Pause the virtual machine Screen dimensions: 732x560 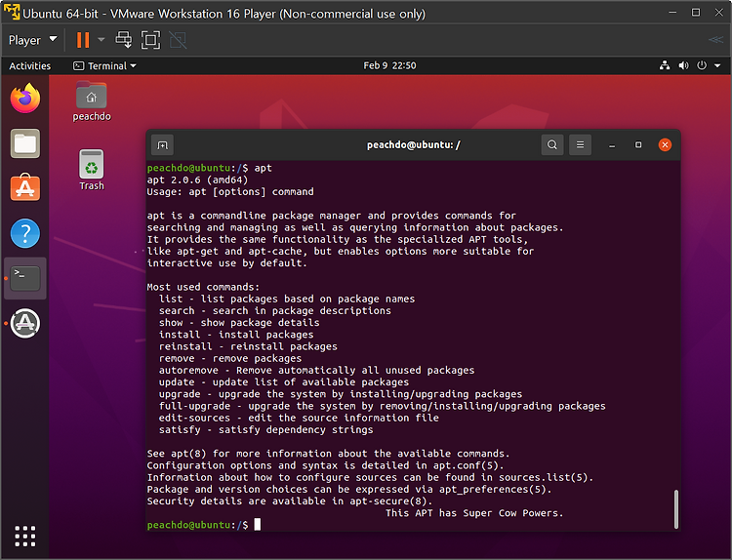[x=83, y=40]
